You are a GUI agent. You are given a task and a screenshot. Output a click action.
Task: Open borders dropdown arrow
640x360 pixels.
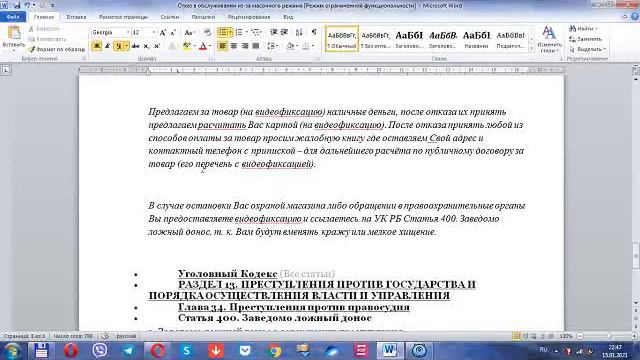[313, 46]
